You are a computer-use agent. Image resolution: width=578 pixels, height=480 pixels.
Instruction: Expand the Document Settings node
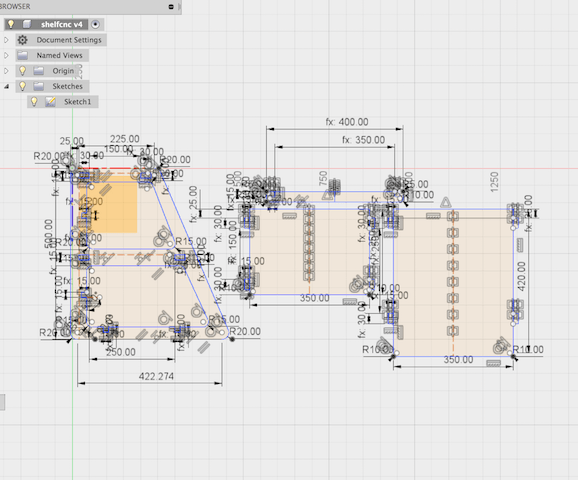tap(6, 40)
